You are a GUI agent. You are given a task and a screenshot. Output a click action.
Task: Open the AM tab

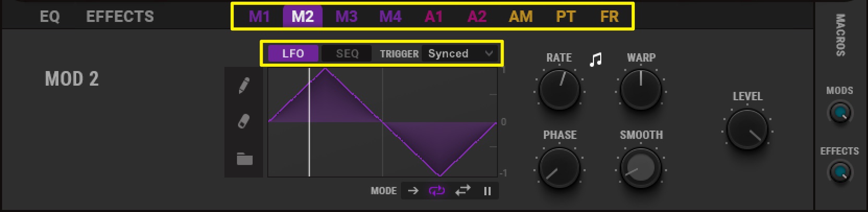521,16
